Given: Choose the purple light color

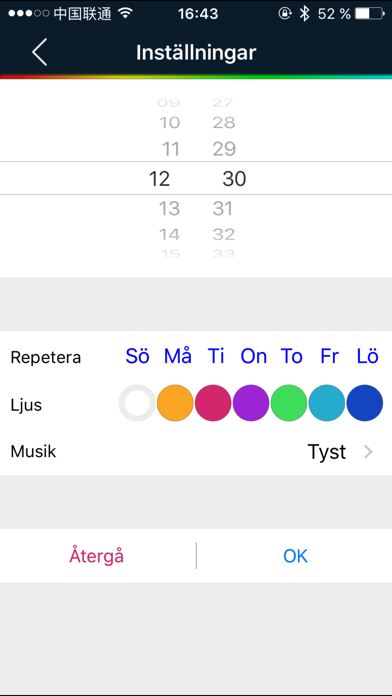Looking at the screenshot, I should (251, 403).
